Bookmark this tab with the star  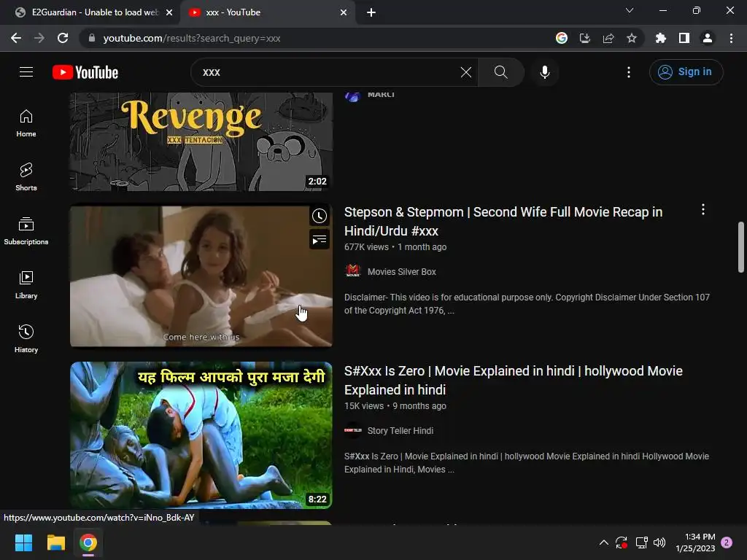(632, 38)
